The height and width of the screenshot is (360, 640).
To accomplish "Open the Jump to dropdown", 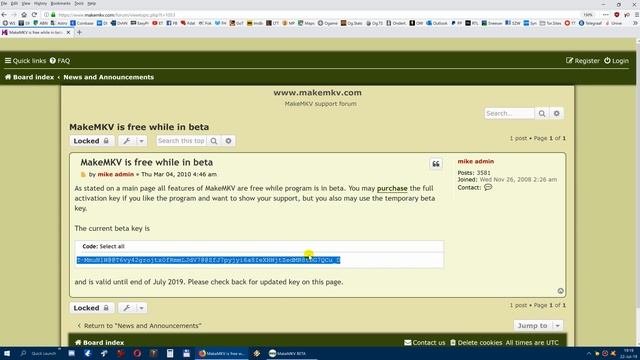I will 538,325.
